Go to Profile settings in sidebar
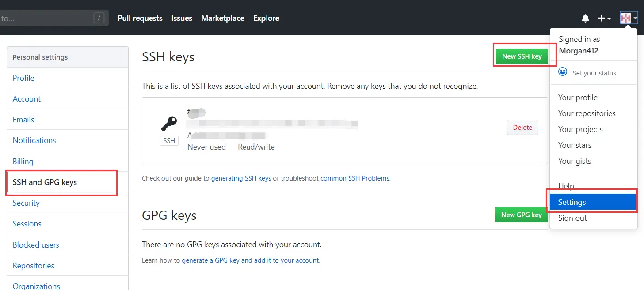Viewport: 644px width, 290px height. 23,78
